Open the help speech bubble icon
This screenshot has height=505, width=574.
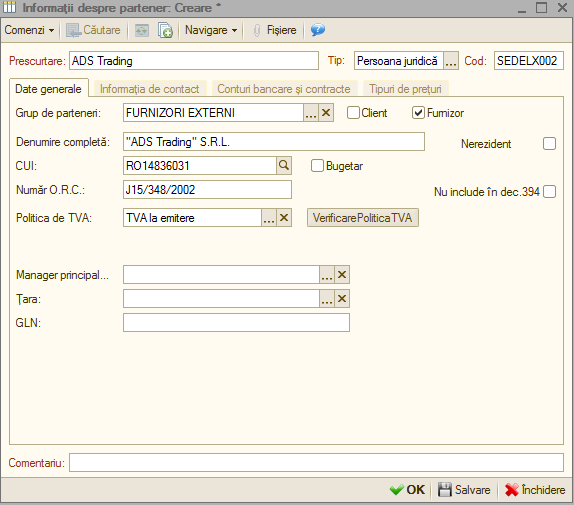coord(318,30)
